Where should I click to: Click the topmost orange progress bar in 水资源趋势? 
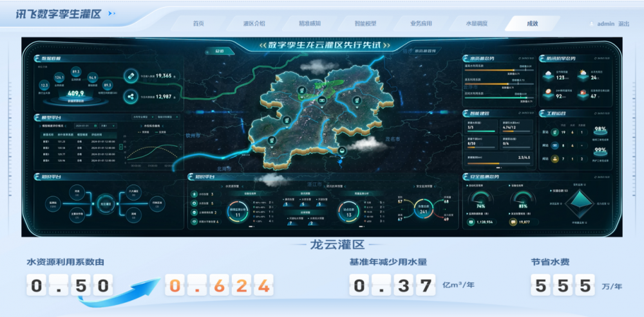[x=498, y=69]
